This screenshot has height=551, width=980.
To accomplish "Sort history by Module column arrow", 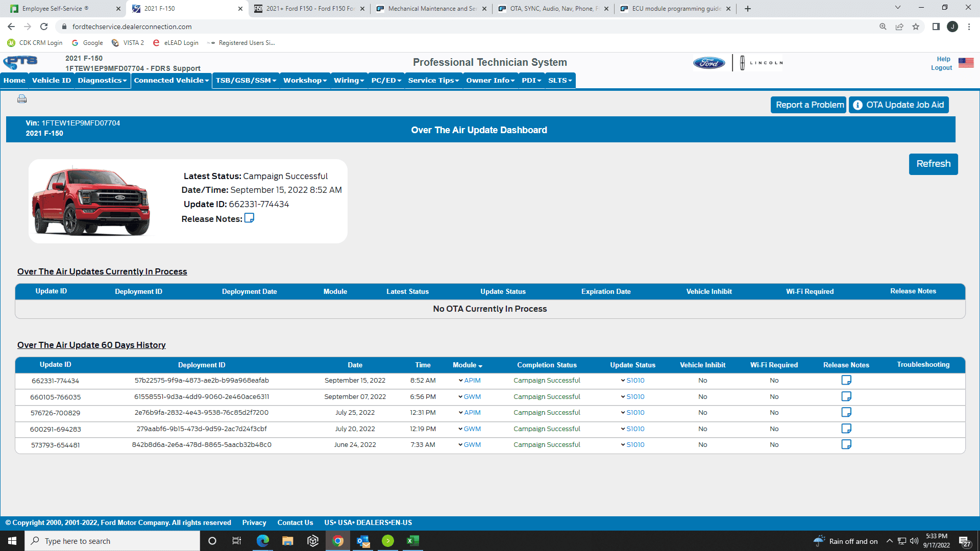I will [x=480, y=366].
